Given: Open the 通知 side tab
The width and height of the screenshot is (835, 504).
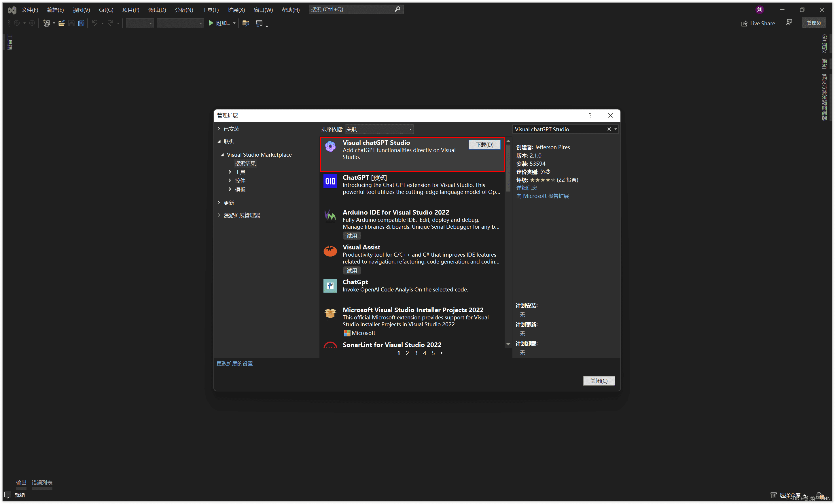Looking at the screenshot, I should [825, 63].
